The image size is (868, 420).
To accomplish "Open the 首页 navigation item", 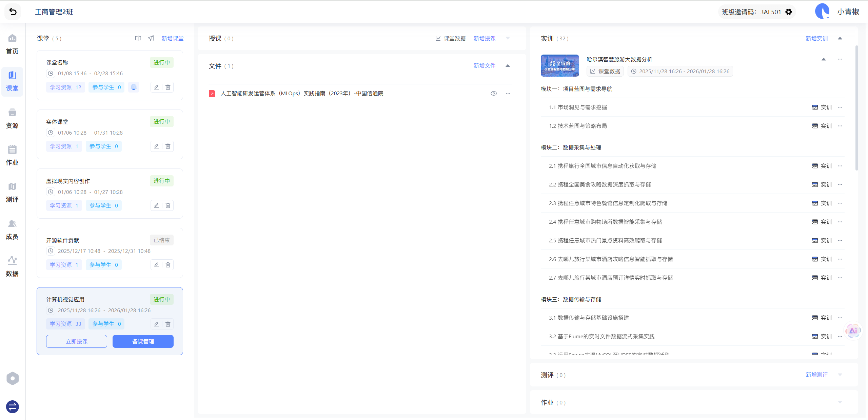I will 12,45.
